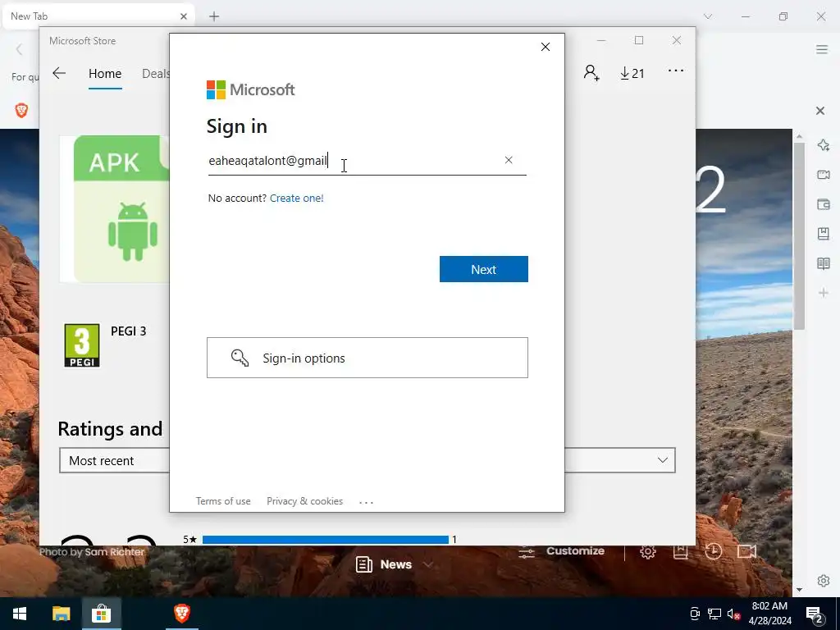
Task: Close the Microsoft Sign in dialog
Action: click(x=546, y=47)
